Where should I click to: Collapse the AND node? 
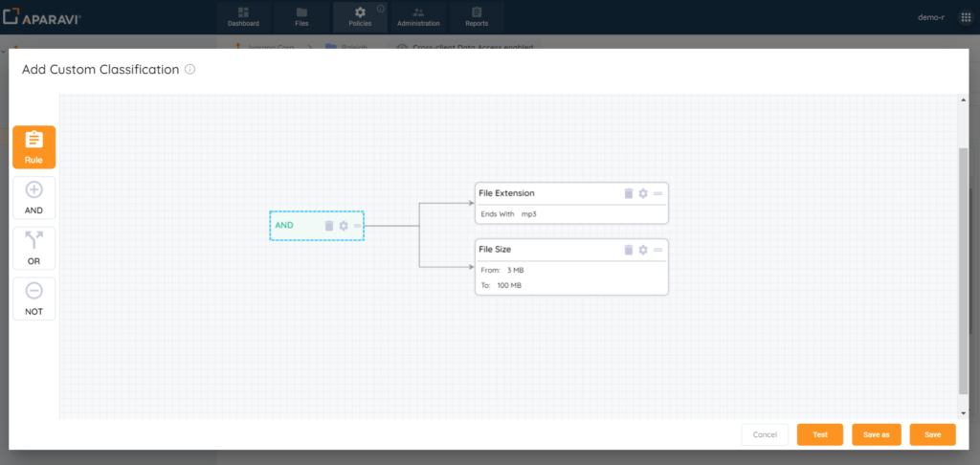pyautogui.click(x=357, y=226)
